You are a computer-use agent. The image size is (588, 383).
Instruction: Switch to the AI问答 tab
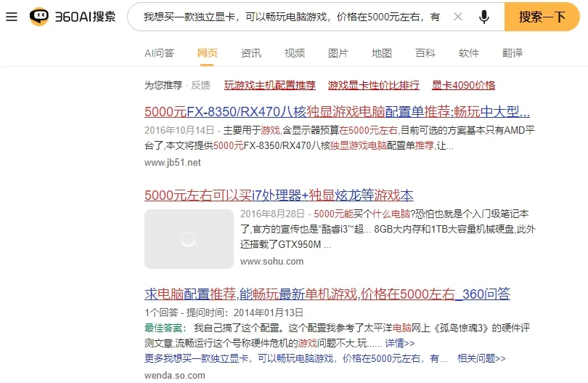pyautogui.click(x=159, y=53)
